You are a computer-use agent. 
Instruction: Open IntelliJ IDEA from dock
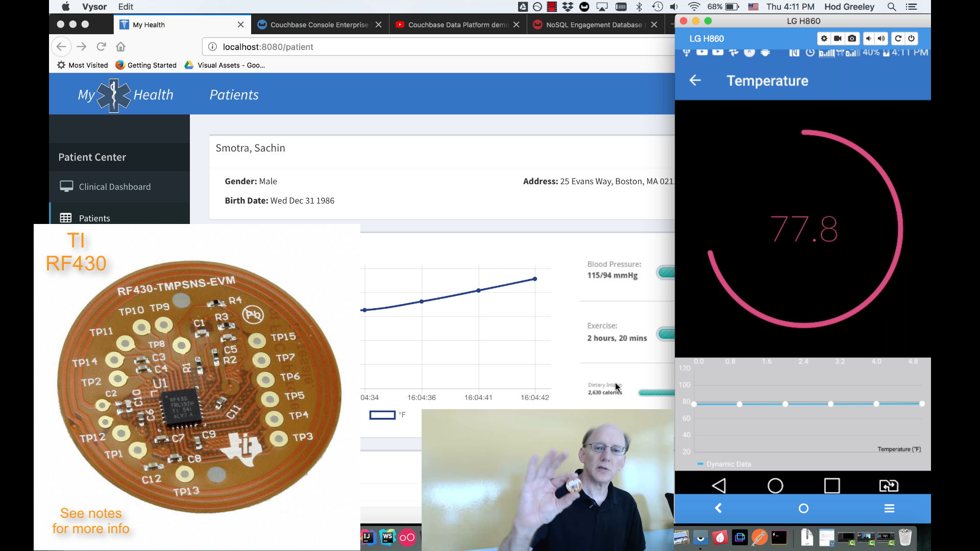click(x=368, y=537)
